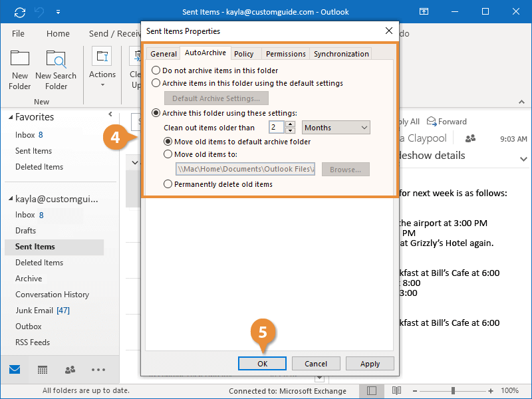Select the AutoArchive tab
The image size is (532, 399).
(205, 53)
